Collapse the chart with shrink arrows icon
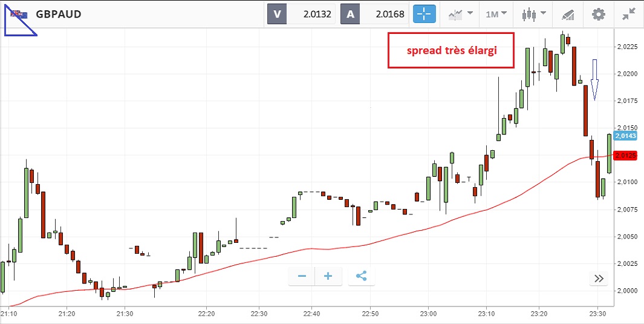644x324 pixels. tap(629, 14)
